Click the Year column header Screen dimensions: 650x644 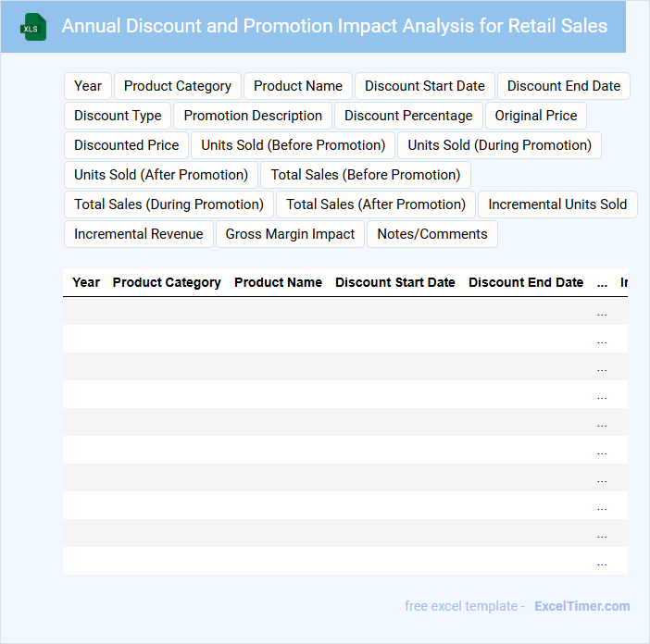86,282
